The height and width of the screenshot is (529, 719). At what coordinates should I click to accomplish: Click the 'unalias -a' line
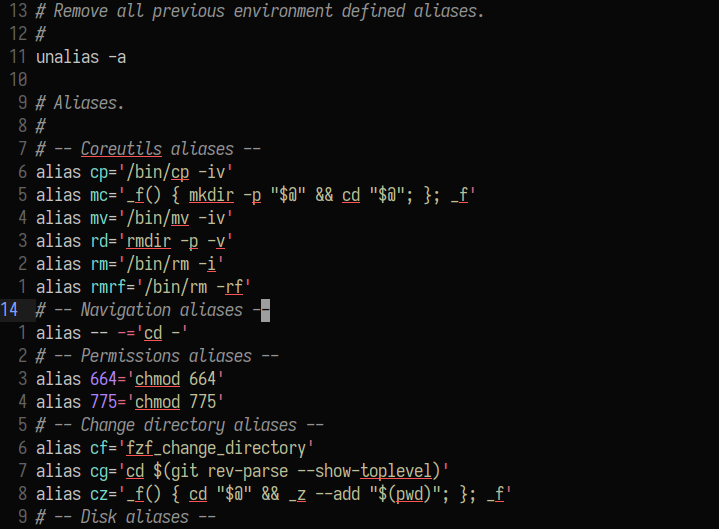(x=81, y=57)
